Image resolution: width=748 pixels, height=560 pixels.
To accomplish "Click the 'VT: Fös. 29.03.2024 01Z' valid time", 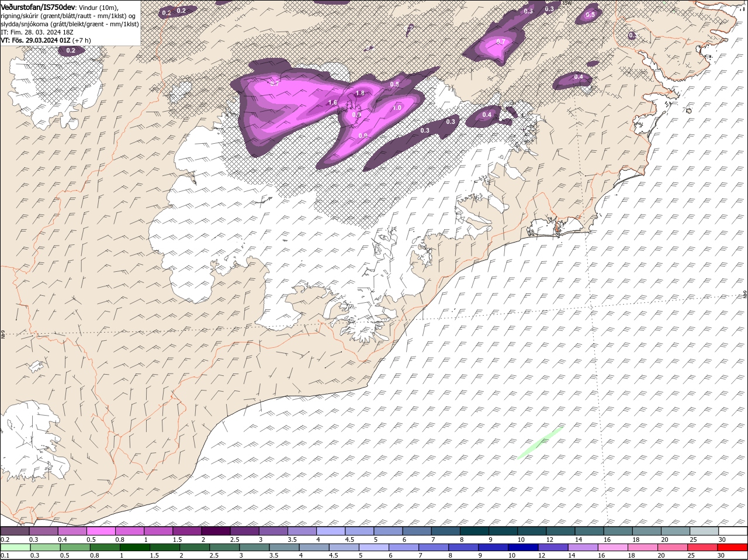I will [36, 40].
